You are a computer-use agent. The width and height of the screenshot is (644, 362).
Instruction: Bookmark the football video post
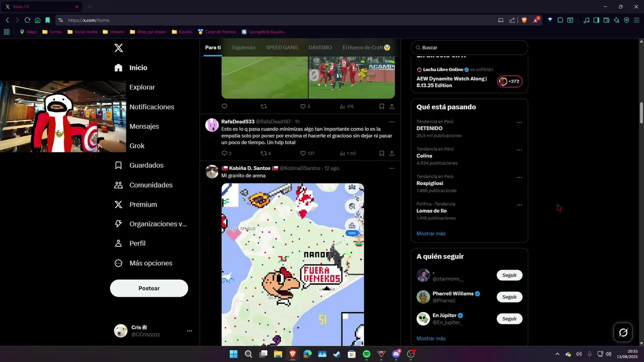382,106
